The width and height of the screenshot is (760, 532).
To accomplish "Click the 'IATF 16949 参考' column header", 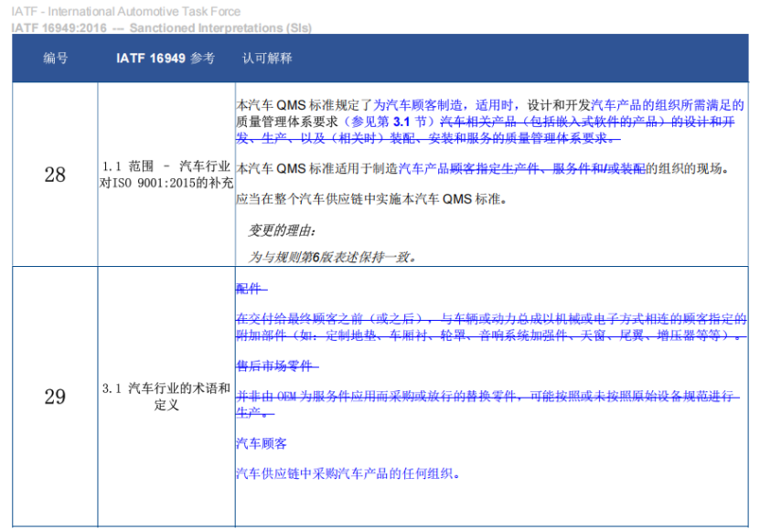I will point(166,59).
